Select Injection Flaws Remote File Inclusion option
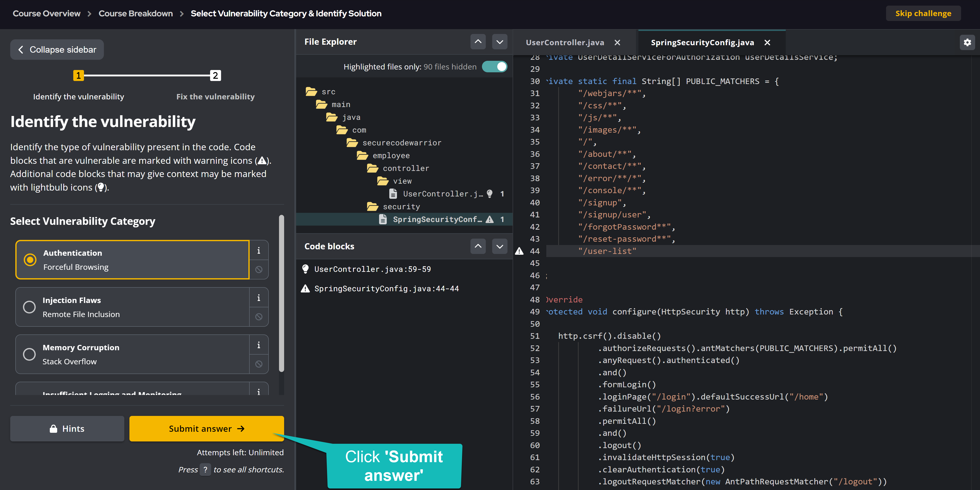Image resolution: width=980 pixels, height=490 pixels. (132, 307)
